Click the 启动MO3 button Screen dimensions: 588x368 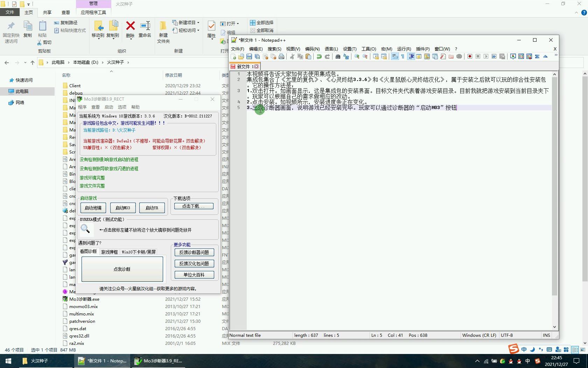tap(122, 208)
